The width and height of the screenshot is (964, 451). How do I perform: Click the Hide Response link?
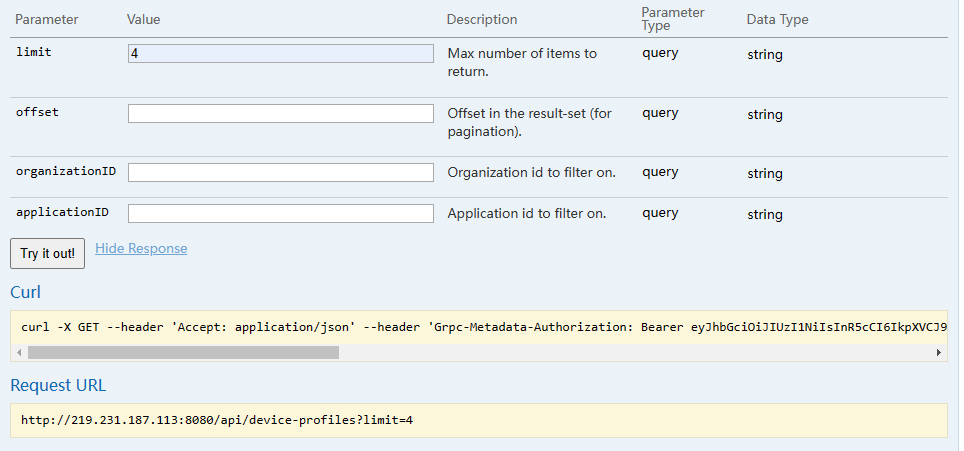[141, 248]
